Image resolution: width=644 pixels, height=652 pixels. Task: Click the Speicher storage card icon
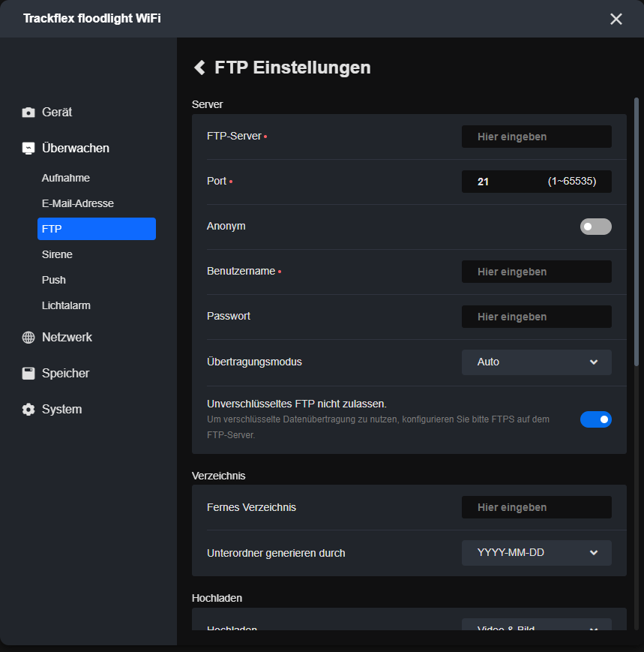(28, 374)
